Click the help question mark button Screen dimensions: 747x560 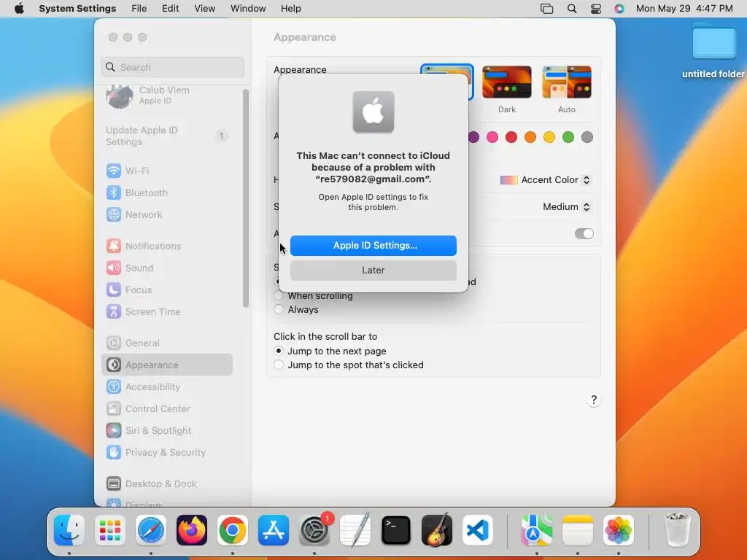point(594,400)
